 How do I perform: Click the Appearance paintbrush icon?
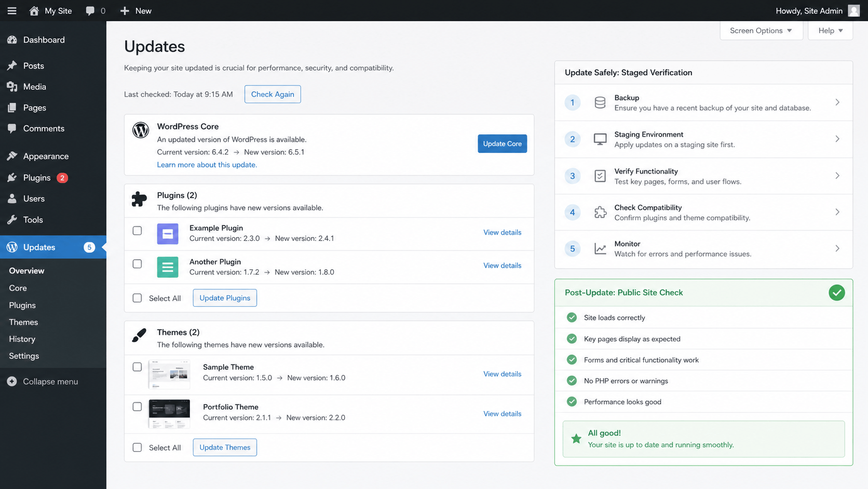(12, 156)
